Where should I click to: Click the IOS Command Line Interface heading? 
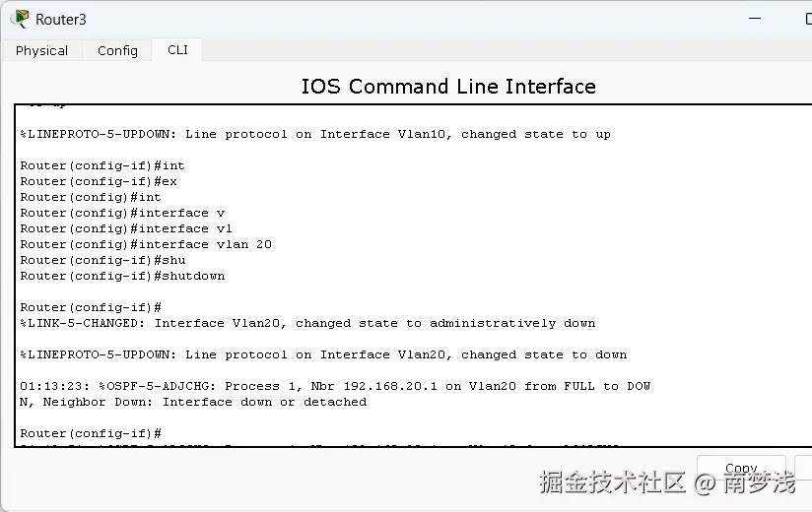click(x=448, y=86)
